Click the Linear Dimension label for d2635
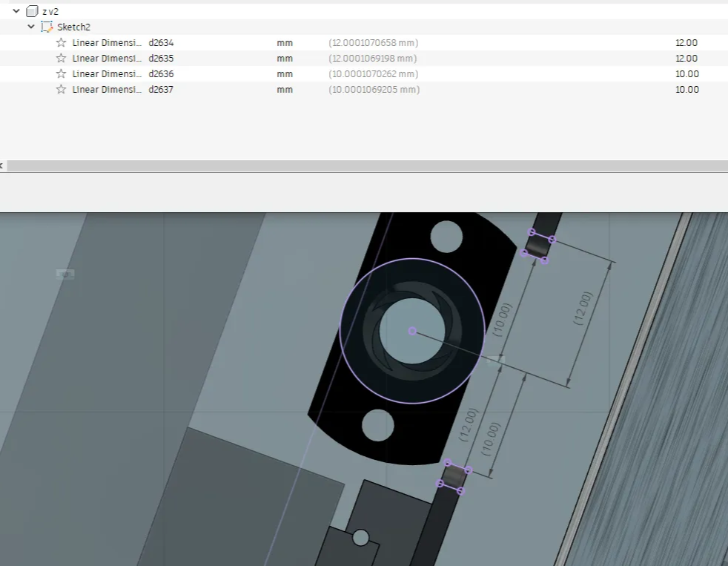The image size is (728, 566). click(x=107, y=58)
